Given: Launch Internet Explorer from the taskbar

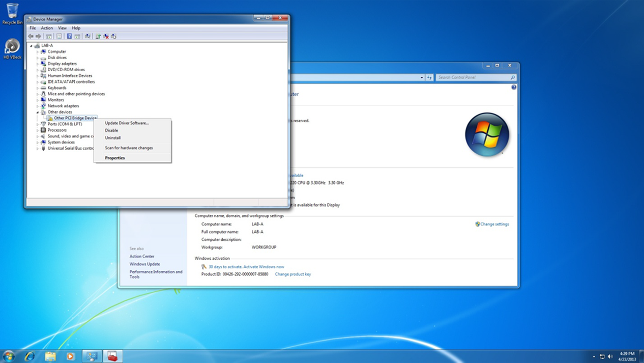Looking at the screenshot, I should (30, 356).
